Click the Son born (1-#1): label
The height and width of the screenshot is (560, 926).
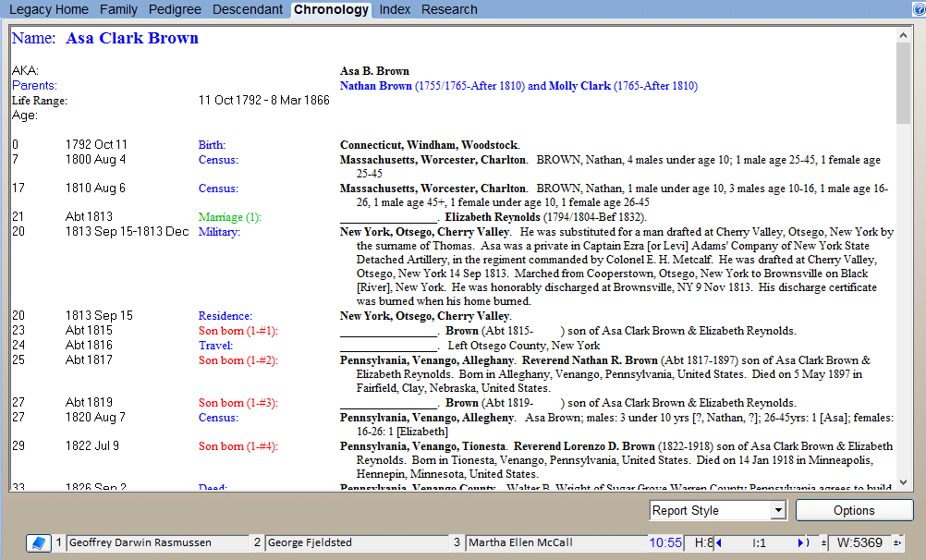pos(238,331)
